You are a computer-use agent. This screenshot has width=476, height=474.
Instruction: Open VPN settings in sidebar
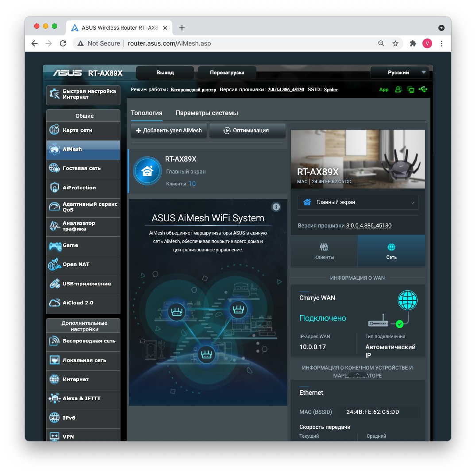(x=83, y=436)
